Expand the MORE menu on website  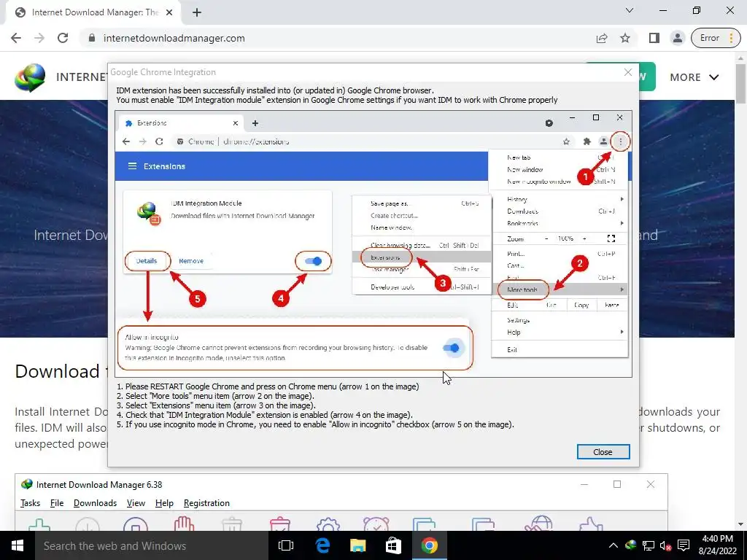(x=694, y=77)
